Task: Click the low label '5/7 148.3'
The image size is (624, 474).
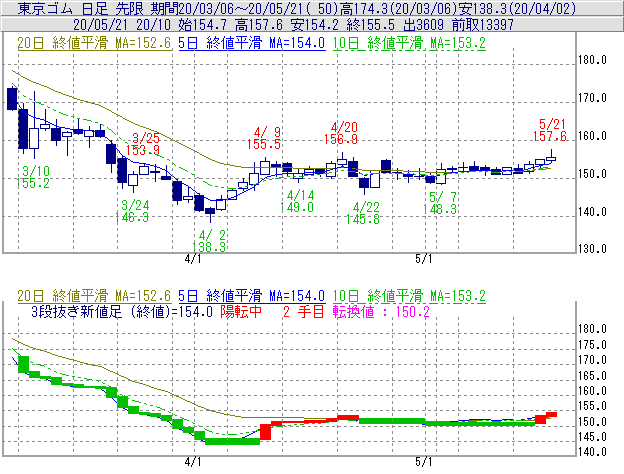Action: [440, 203]
